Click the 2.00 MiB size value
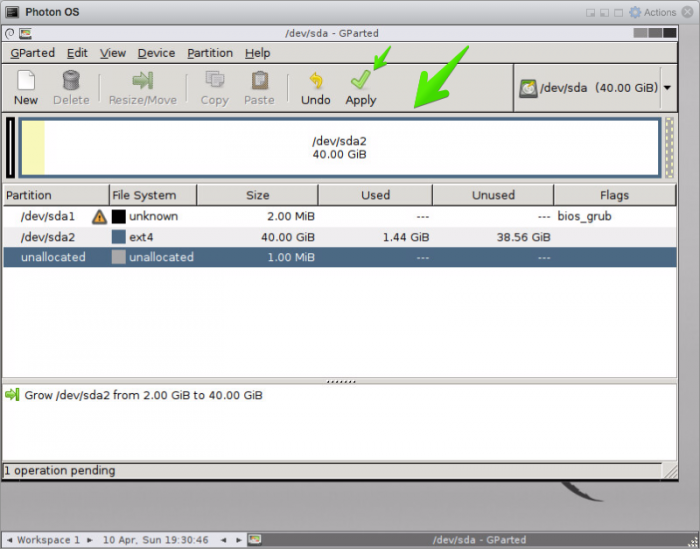The width and height of the screenshot is (700, 549). 291,216
